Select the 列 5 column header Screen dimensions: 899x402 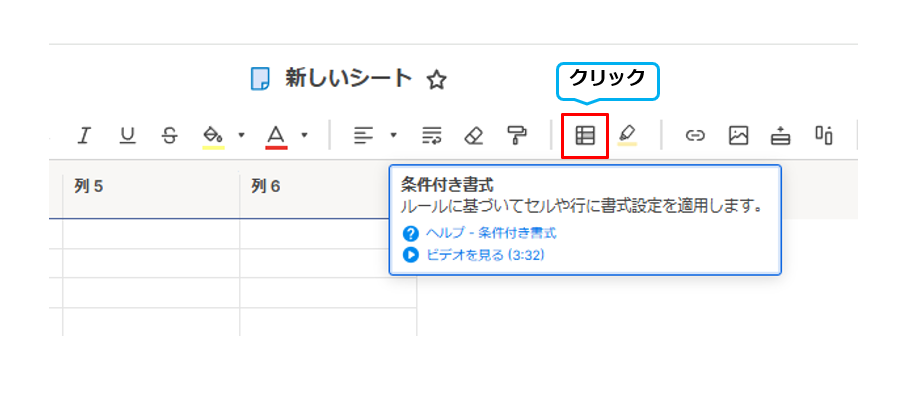151,189
